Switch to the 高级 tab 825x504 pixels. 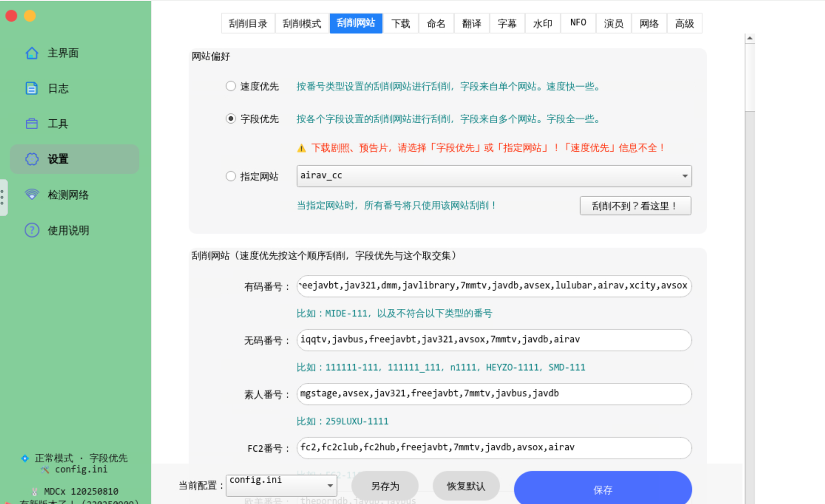pyautogui.click(x=685, y=23)
